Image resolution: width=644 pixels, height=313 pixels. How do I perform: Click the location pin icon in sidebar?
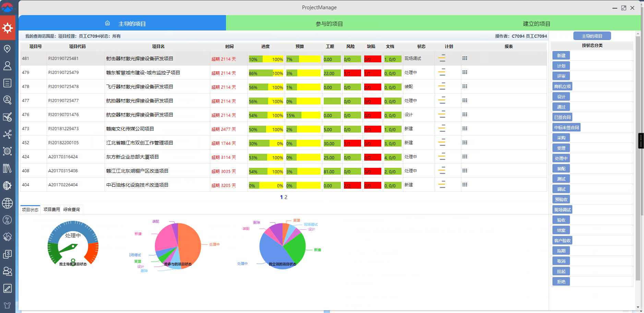point(7,49)
